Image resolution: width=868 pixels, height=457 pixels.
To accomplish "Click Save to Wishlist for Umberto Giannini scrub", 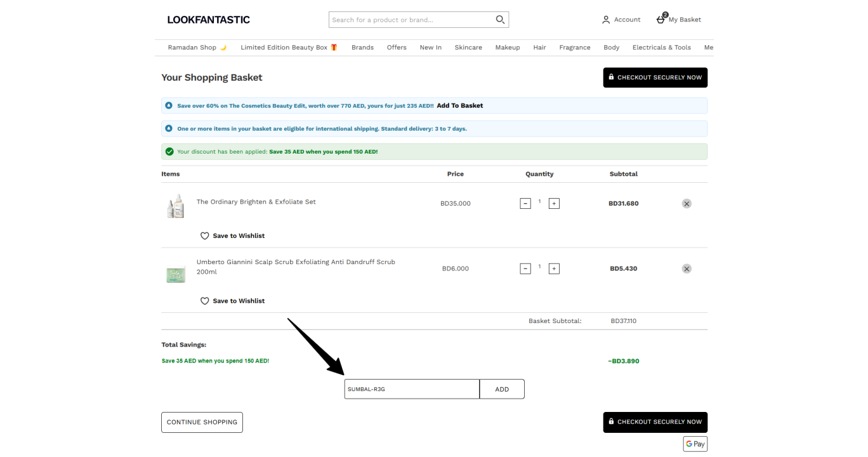I will (x=239, y=301).
